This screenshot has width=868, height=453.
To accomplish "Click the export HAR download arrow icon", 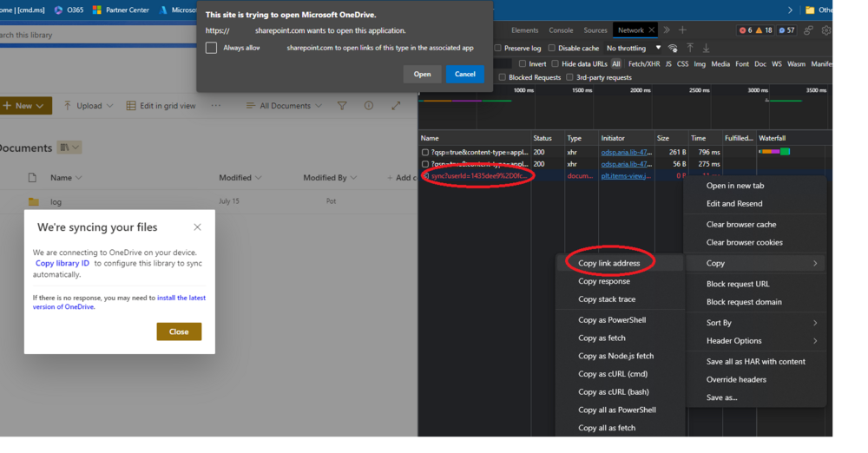I will click(x=706, y=49).
